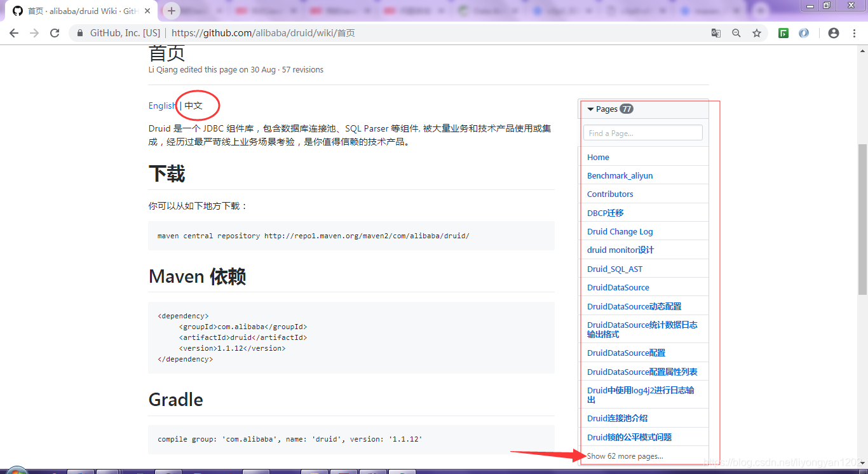868x474 pixels.
Task: Click the green extension icon
Action: pos(783,33)
